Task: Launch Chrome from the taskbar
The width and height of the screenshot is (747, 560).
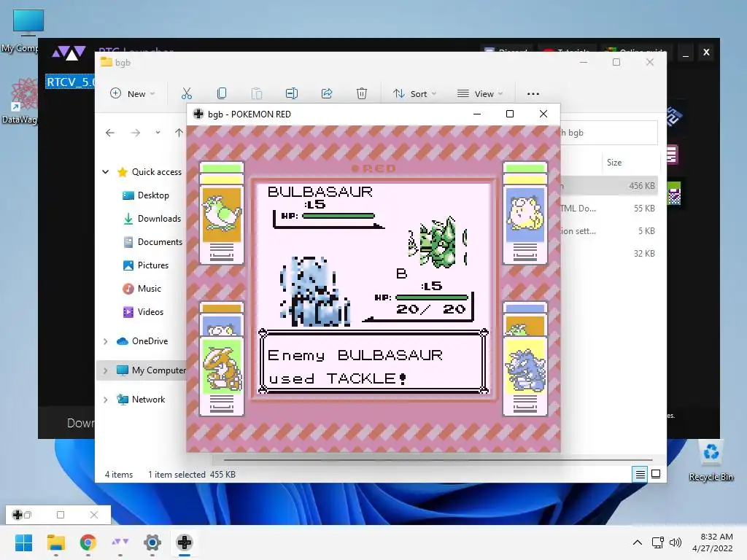Action: [x=88, y=542]
